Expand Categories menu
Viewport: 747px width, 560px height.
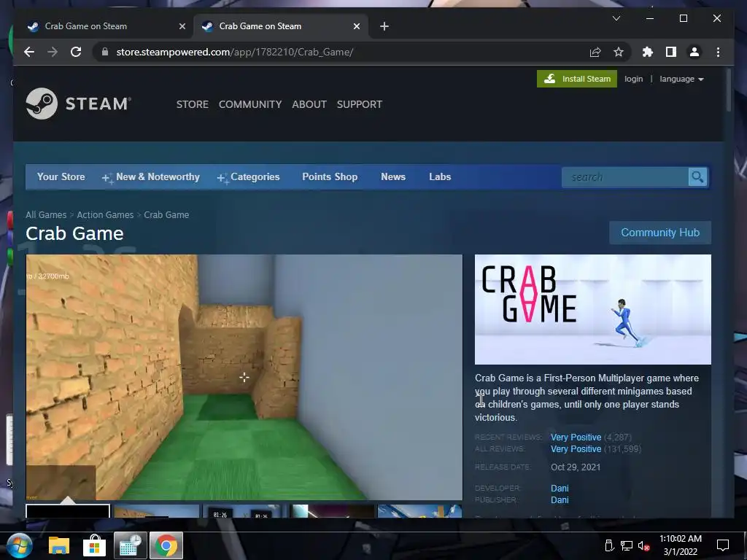(248, 177)
